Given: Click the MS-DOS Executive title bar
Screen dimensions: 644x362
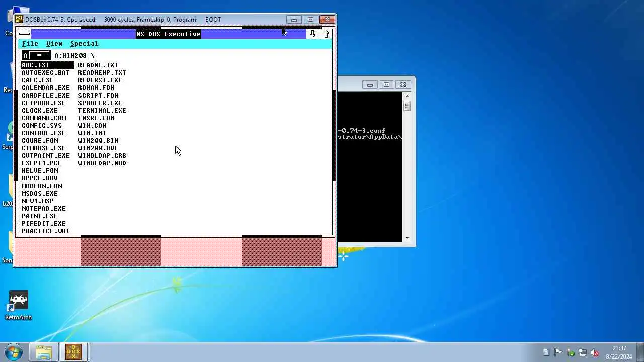Looking at the screenshot, I should pos(169,34).
